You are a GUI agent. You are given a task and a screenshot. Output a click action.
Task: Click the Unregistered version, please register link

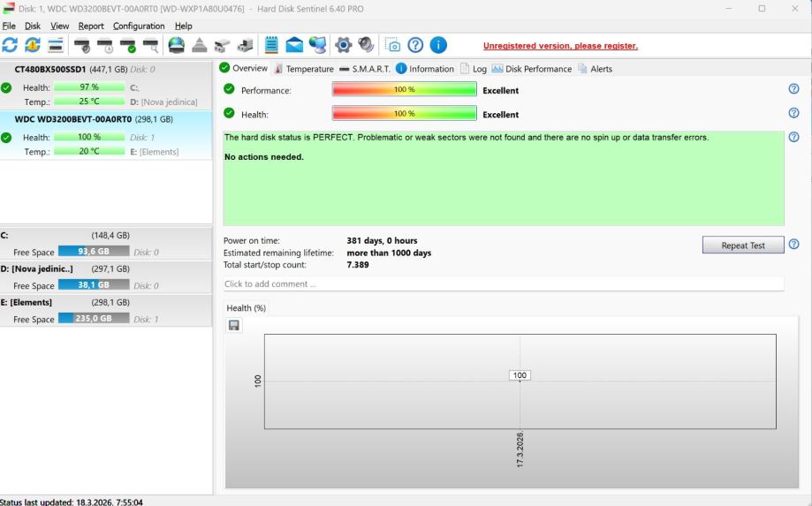click(x=560, y=46)
